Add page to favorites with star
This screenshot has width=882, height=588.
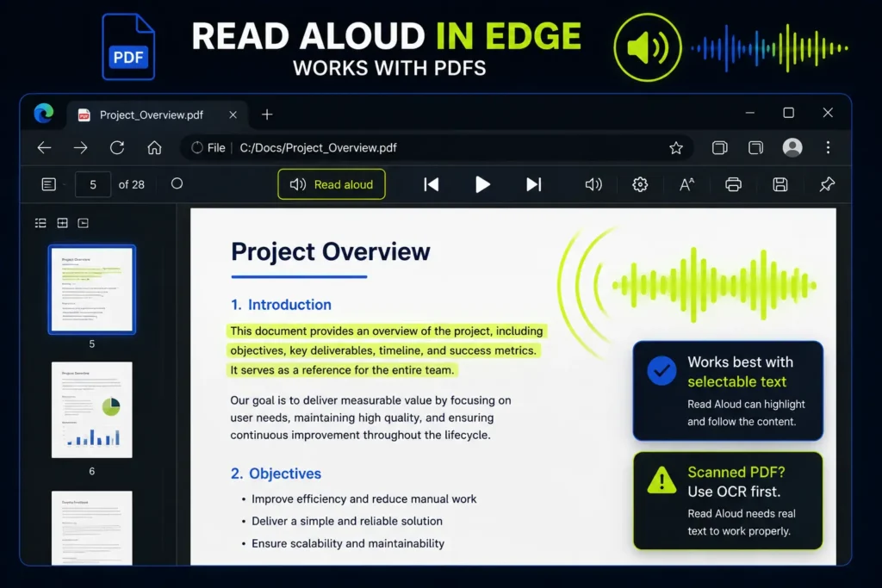coord(676,148)
